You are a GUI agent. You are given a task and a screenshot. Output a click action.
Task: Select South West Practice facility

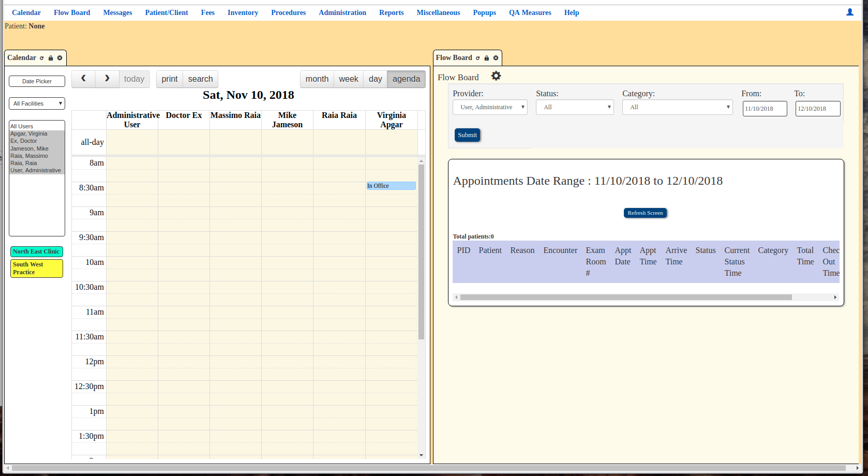[37, 268]
